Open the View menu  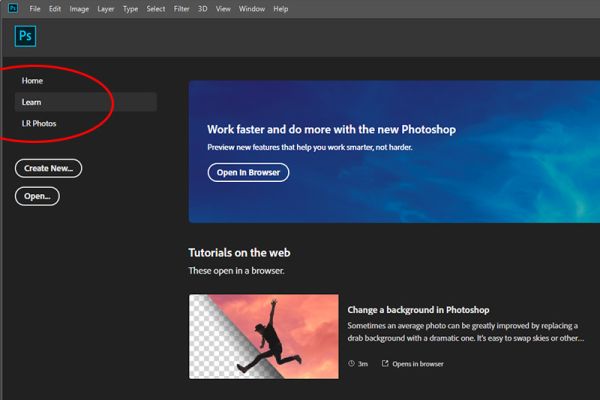223,9
